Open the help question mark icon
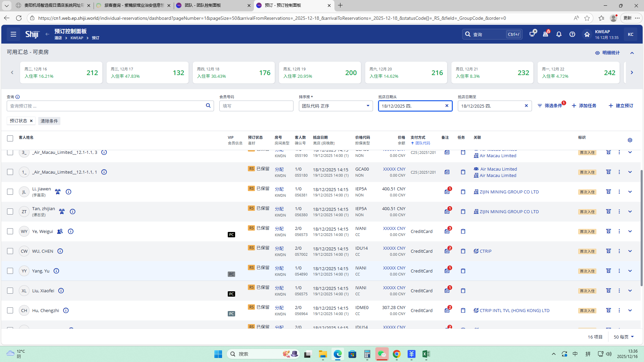644x362 pixels. 572,34
